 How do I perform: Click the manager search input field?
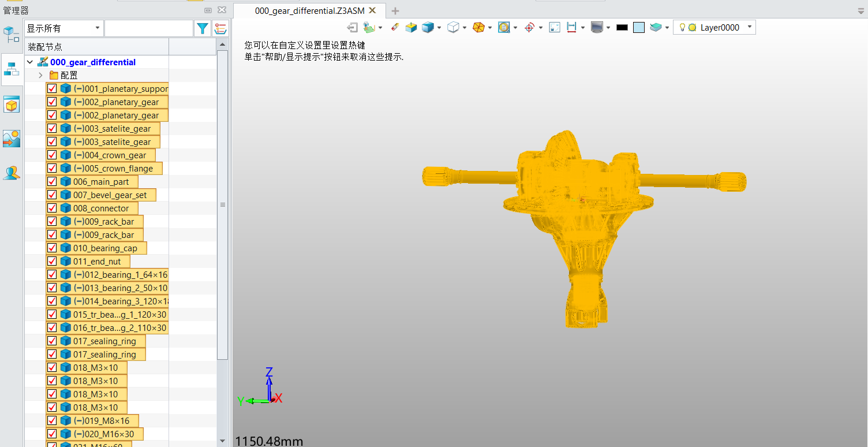pyautogui.click(x=149, y=28)
